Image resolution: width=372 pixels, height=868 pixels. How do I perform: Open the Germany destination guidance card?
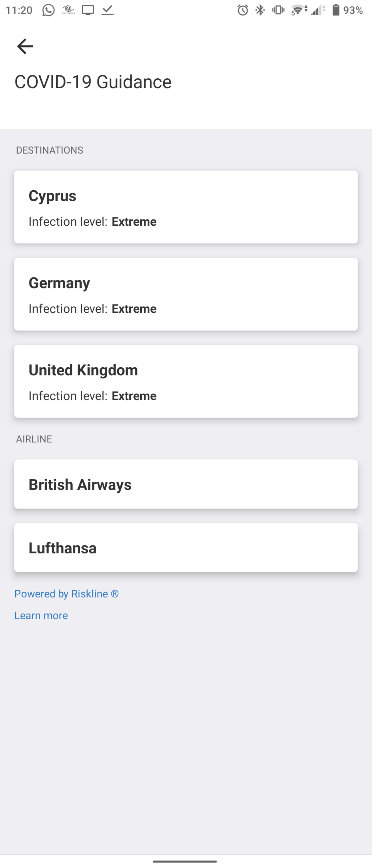(x=186, y=294)
